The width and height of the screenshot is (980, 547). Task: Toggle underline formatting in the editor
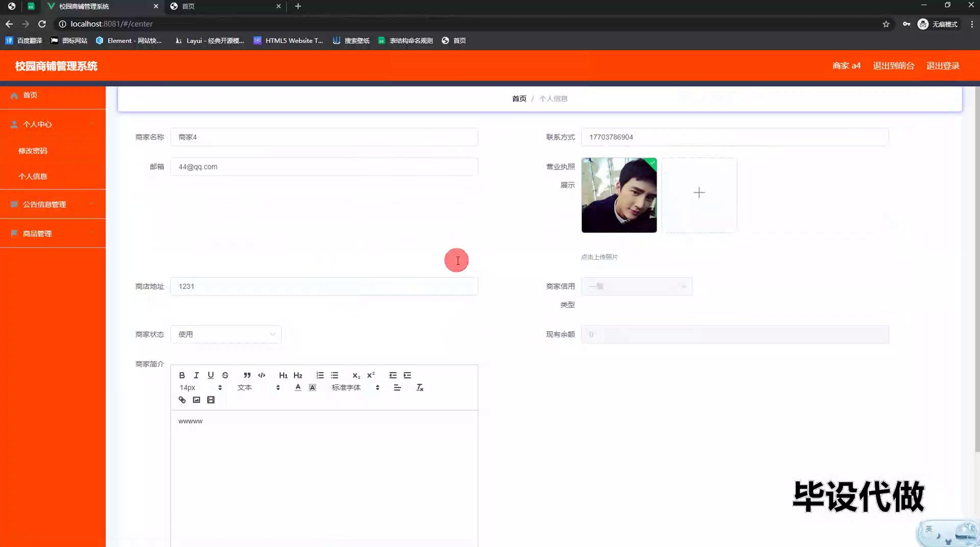click(210, 375)
